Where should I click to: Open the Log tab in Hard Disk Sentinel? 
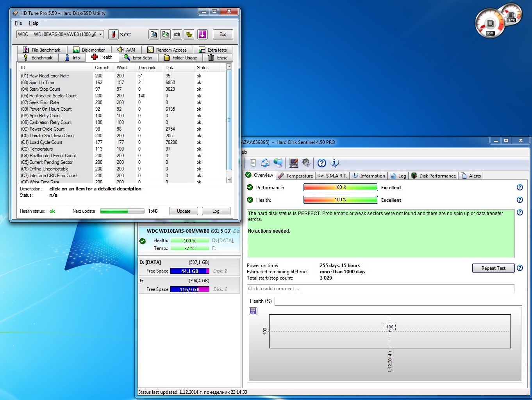(x=398, y=176)
